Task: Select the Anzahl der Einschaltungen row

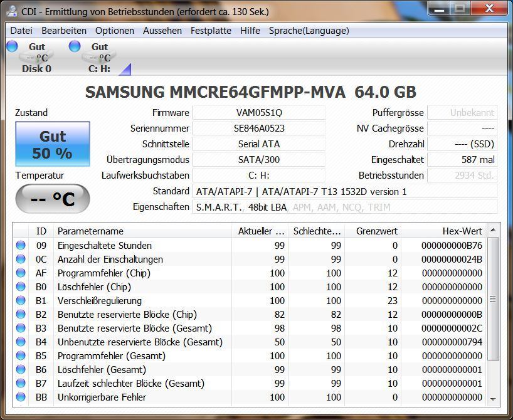Action: click(250, 259)
